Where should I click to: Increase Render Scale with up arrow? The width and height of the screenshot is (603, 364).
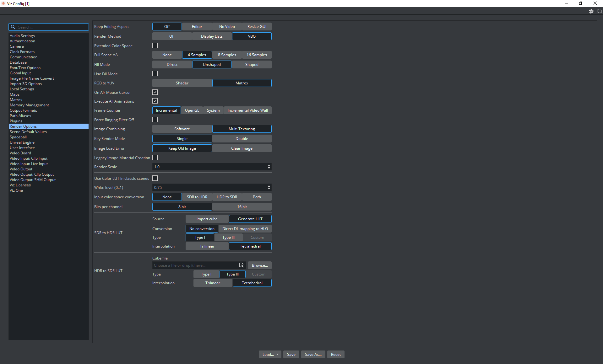click(x=269, y=165)
